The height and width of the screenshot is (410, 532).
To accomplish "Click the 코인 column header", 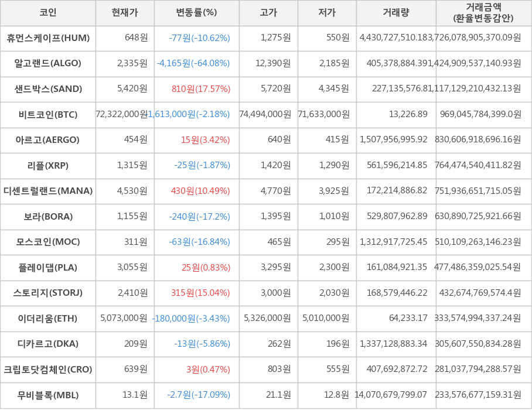I will (48, 13).
